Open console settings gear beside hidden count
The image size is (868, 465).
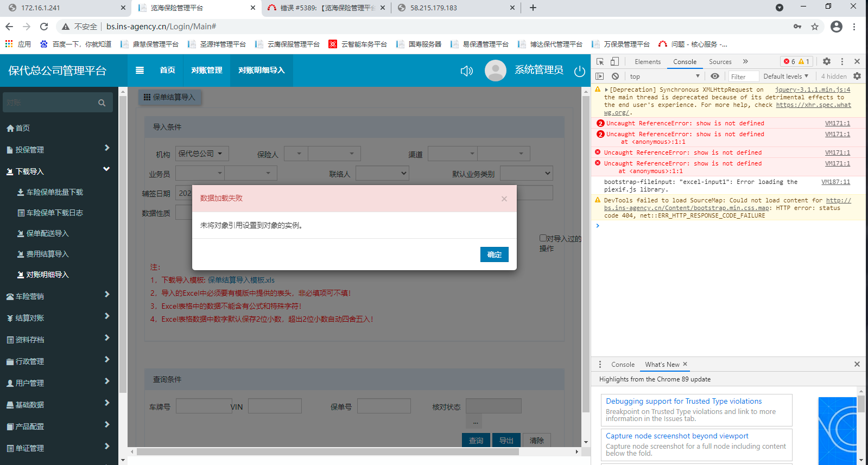857,77
